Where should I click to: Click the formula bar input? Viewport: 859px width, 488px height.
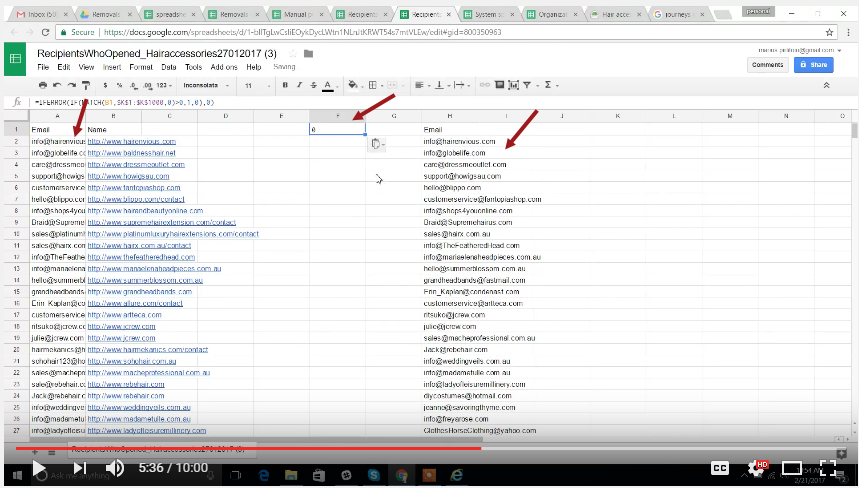400,103
